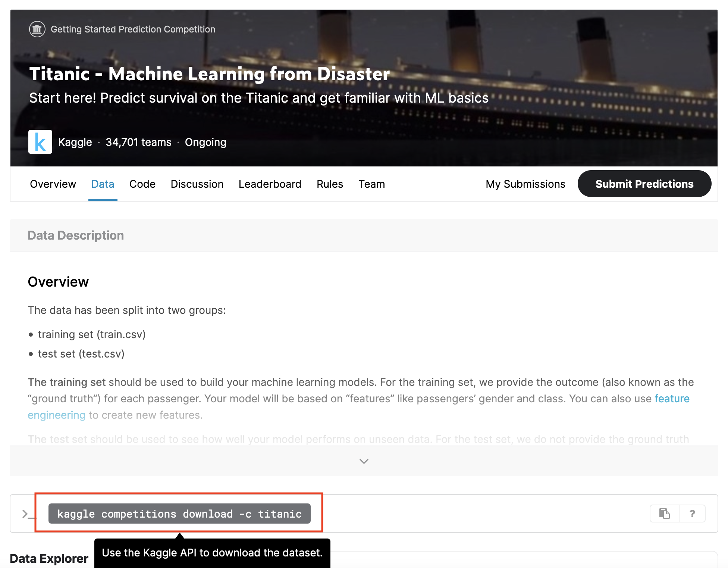This screenshot has width=728, height=568.
Task: Open the Data Description section header
Action: pyautogui.click(x=76, y=235)
